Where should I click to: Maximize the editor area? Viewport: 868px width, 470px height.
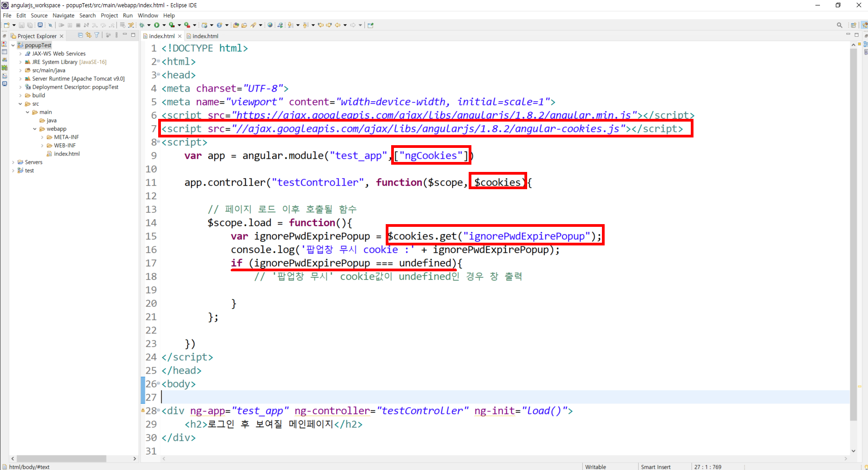point(857,34)
